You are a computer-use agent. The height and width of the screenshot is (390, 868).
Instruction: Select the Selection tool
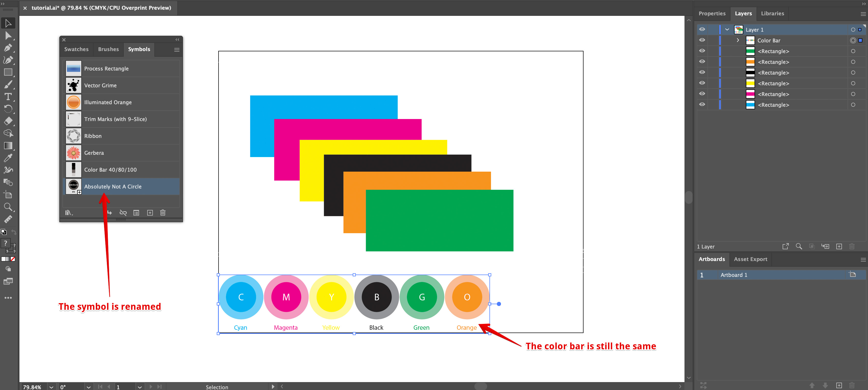(8, 23)
